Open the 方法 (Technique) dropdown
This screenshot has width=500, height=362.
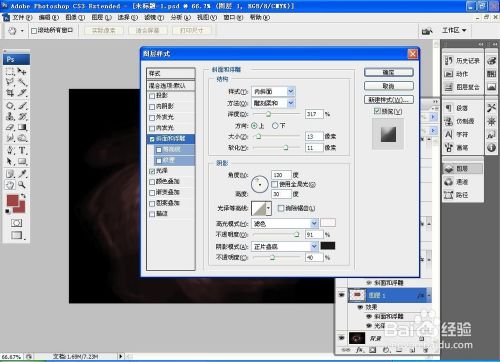273,103
